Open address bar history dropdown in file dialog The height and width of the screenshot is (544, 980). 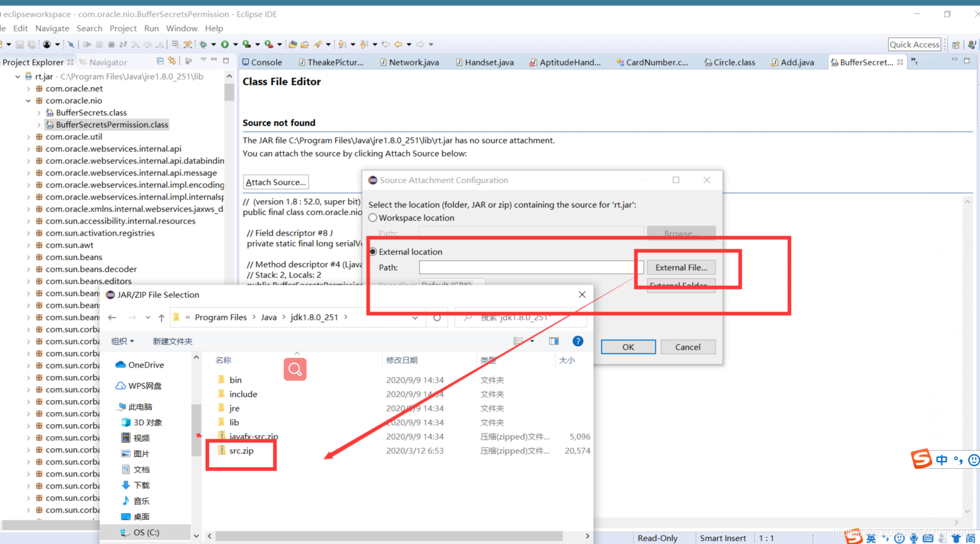click(415, 317)
